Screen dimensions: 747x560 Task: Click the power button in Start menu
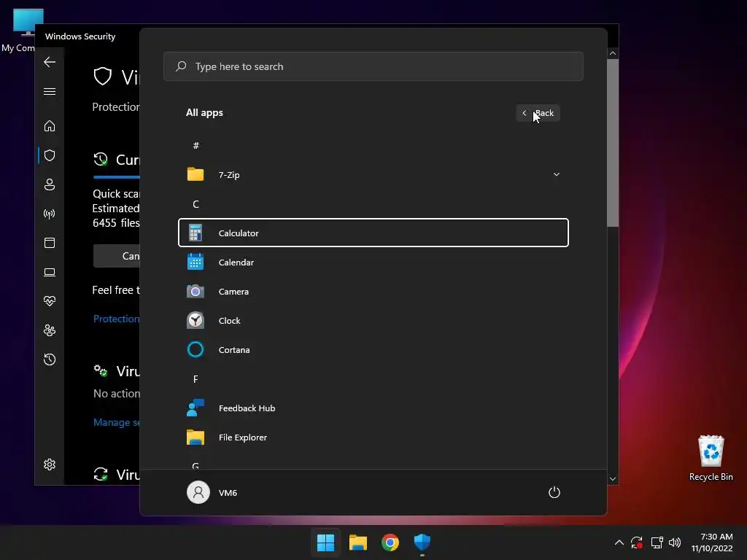point(554,492)
